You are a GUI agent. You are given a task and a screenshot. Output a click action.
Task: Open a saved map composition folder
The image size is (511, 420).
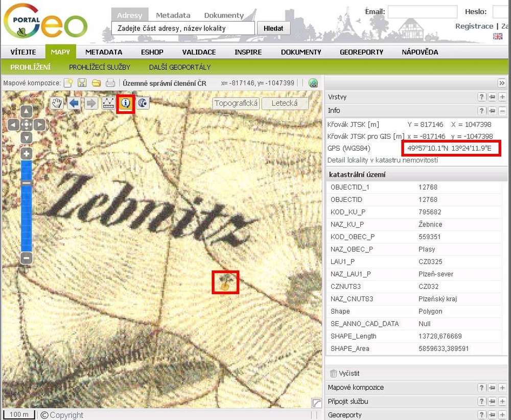click(x=96, y=83)
